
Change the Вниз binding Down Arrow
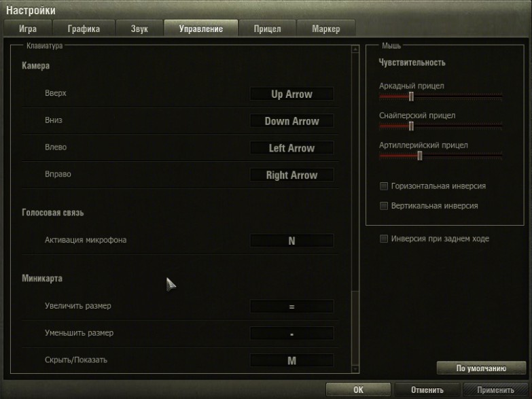click(291, 121)
